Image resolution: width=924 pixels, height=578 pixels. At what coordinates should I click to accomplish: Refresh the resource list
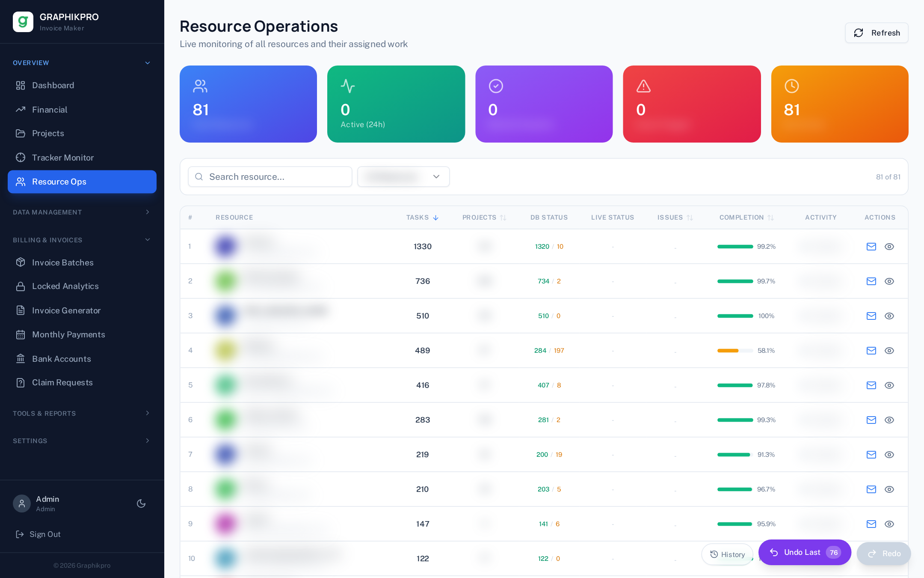tap(877, 33)
